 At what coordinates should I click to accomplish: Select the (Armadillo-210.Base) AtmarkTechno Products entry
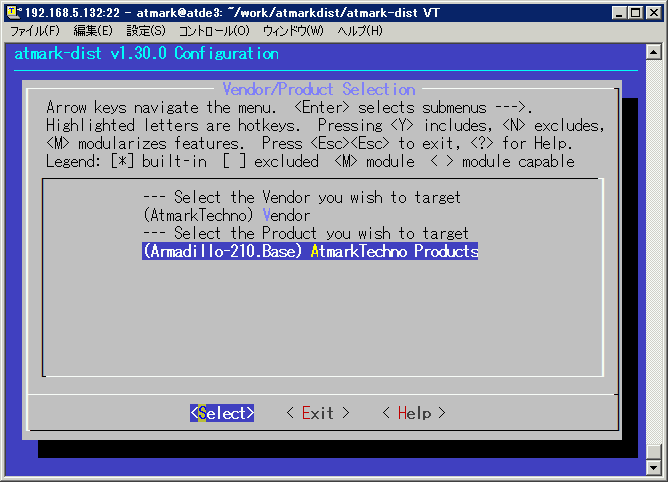click(x=310, y=251)
